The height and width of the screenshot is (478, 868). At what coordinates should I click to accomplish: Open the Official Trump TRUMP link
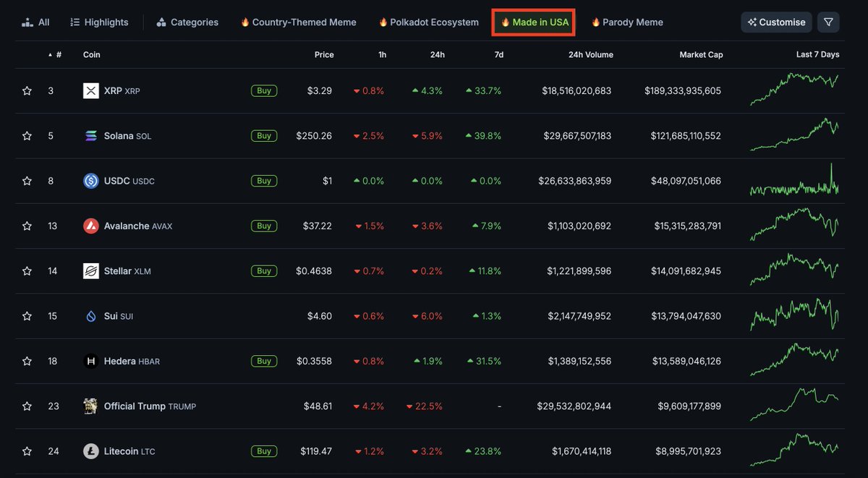pyautogui.click(x=150, y=406)
